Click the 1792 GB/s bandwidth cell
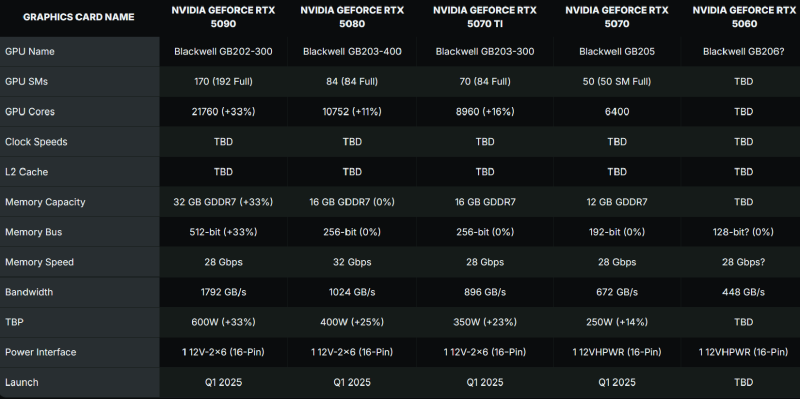 tap(223, 292)
